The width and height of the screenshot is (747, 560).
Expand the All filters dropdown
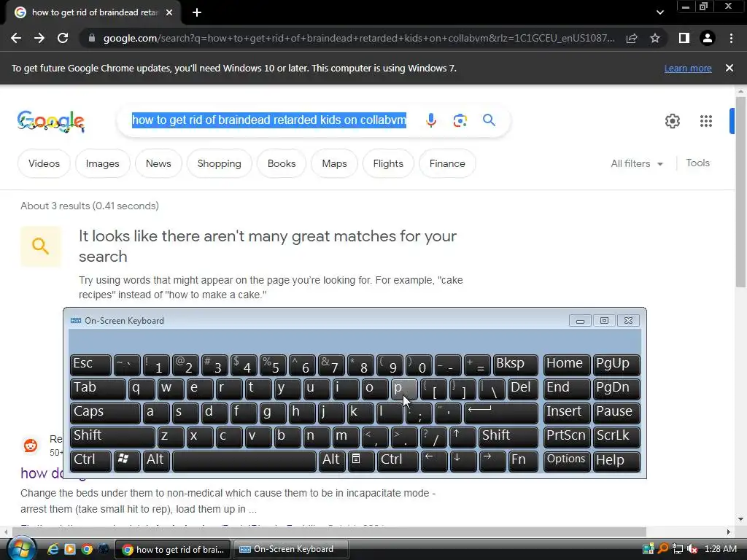pyautogui.click(x=637, y=163)
